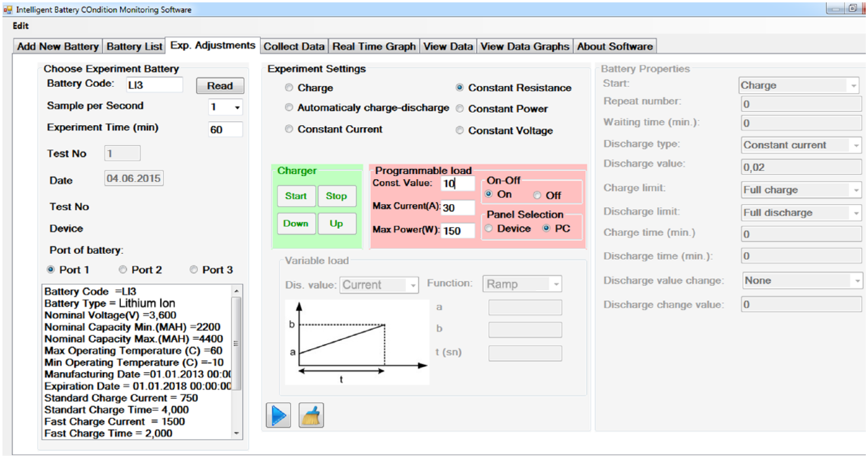The height and width of the screenshot is (458, 868).
Task: Click battery info list scroll-down arrow
Action: pos(237,433)
